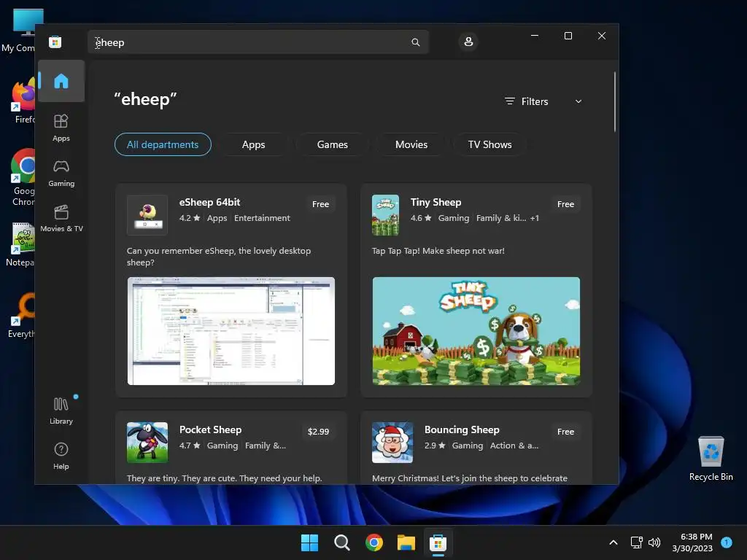
Task: Select the Games department filter
Action: pyautogui.click(x=333, y=144)
